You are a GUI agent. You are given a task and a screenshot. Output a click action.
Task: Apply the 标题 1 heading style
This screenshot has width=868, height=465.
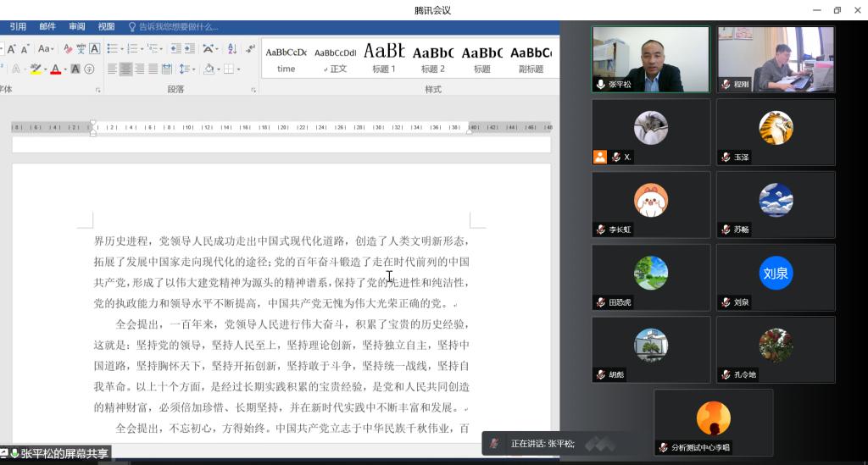[384, 58]
